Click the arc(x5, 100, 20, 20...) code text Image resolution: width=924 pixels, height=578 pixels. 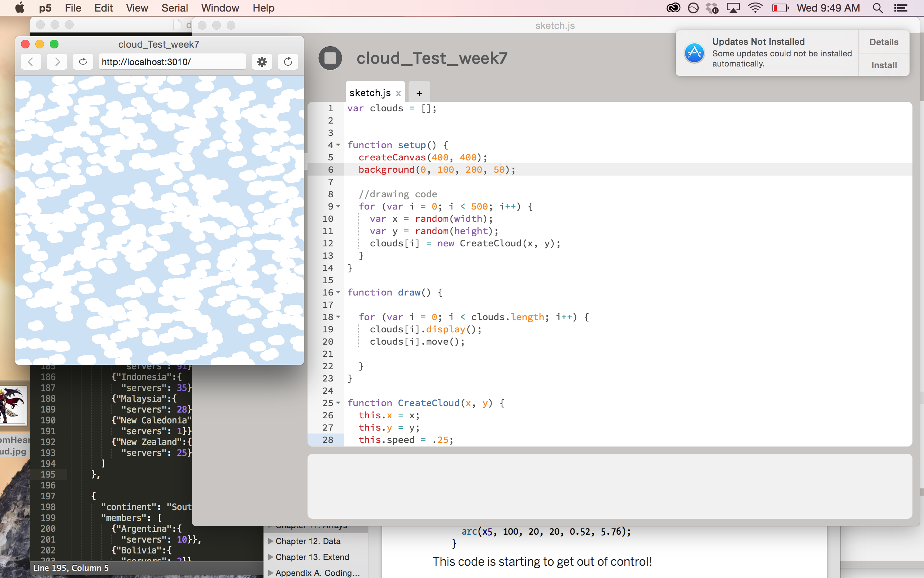tap(546, 531)
